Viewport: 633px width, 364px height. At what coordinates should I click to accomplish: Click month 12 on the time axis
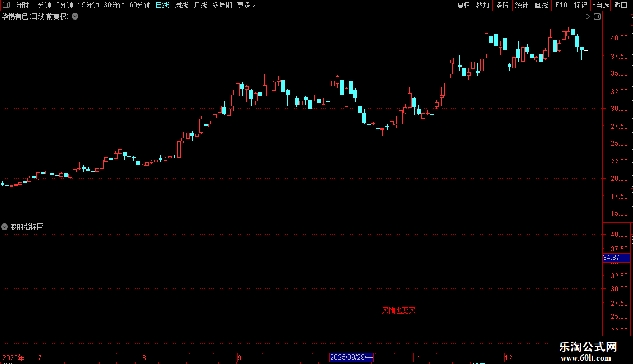point(509,357)
